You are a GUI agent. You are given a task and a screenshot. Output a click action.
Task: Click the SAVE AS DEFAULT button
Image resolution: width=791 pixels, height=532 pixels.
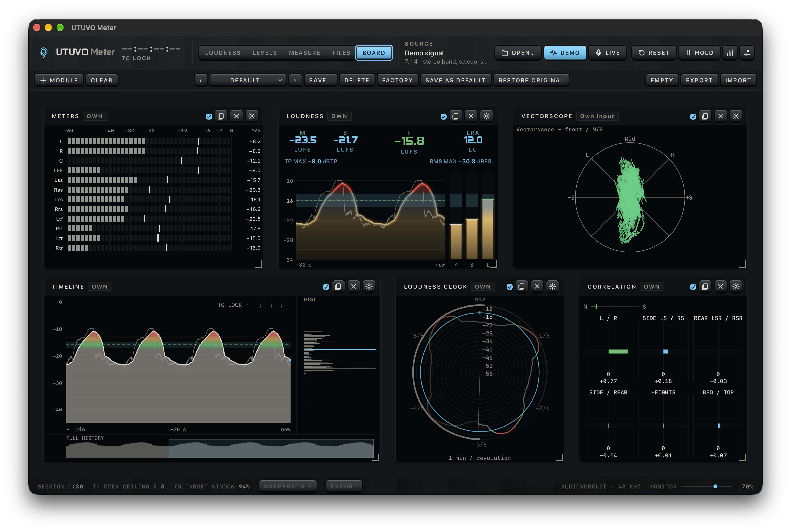click(455, 81)
